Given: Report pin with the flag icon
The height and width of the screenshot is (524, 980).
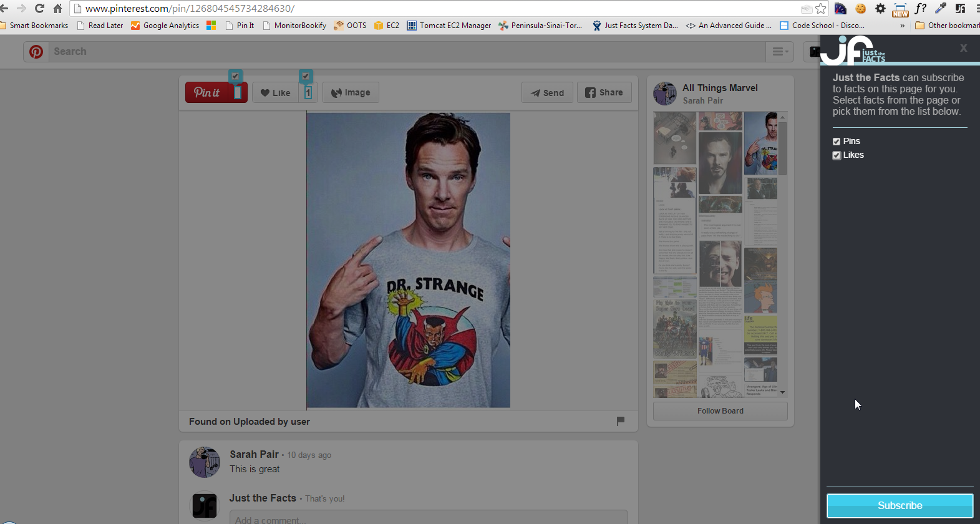Looking at the screenshot, I should (621, 421).
